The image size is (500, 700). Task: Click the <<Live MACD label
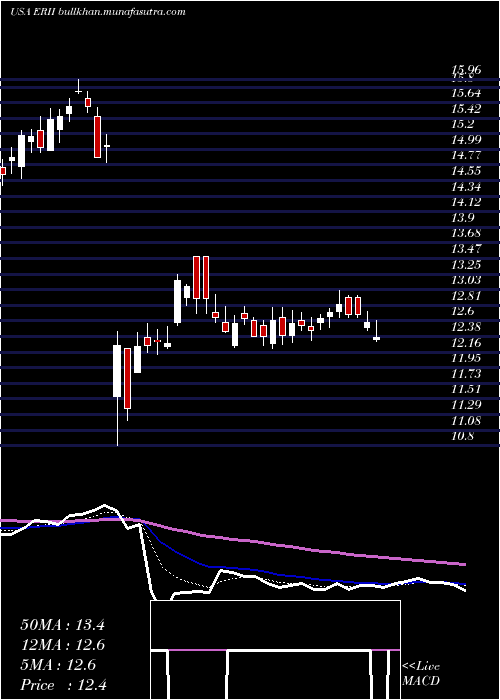[x=421, y=674]
